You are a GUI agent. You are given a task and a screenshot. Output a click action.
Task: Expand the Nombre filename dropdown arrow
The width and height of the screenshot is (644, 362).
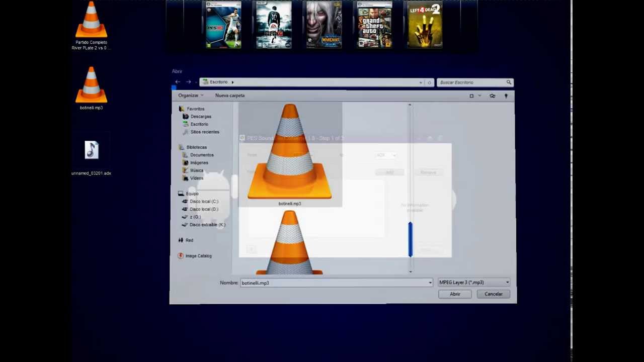430,283
